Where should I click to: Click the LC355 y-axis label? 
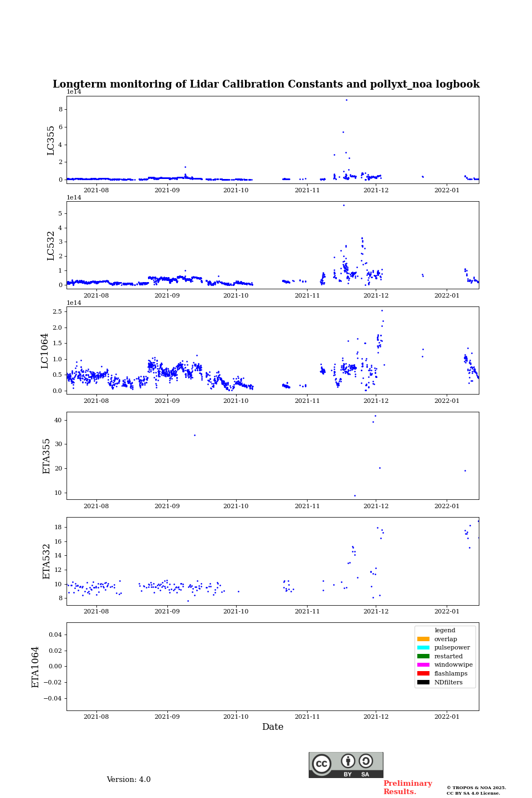coord(50,140)
